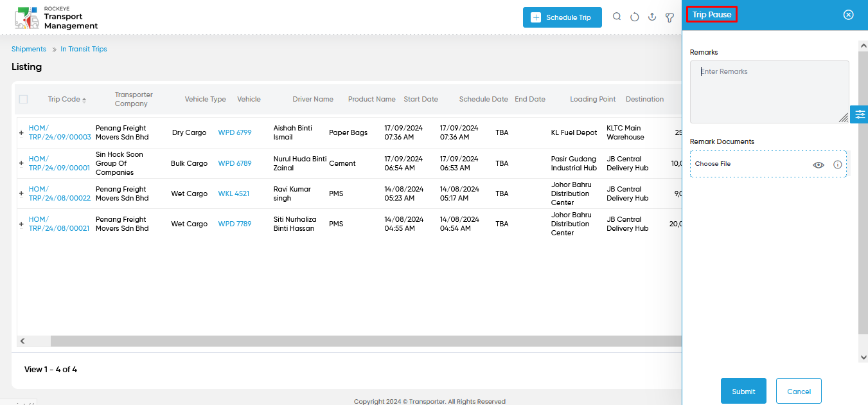Click the Pasir Gudang Industrial Hub cell
The image size is (868, 405).
click(574, 163)
